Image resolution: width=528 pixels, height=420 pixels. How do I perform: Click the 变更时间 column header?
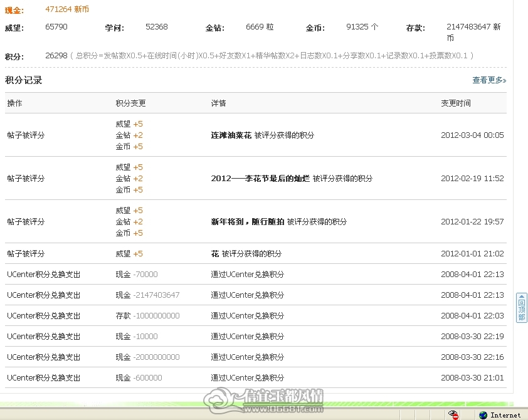point(456,103)
